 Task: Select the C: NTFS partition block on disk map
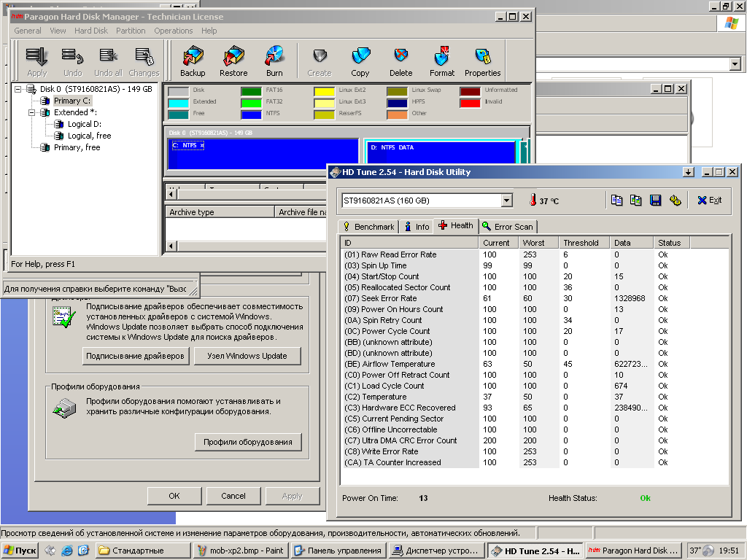tap(263, 153)
